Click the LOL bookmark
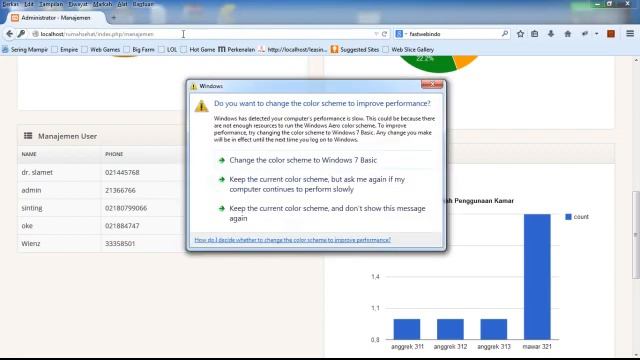Screen dimensions: 640x360 168,49
